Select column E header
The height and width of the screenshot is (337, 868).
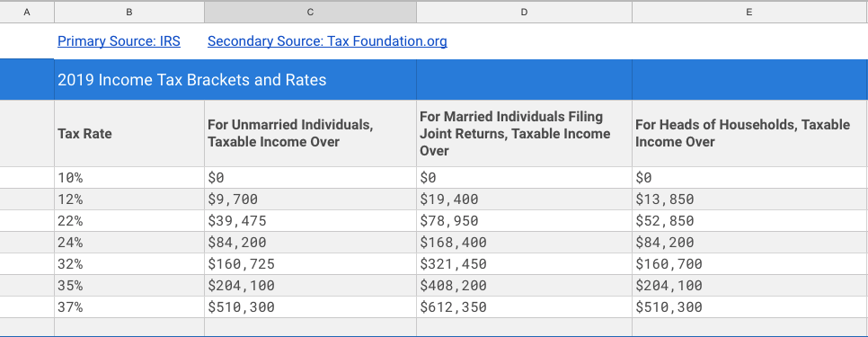749,13
